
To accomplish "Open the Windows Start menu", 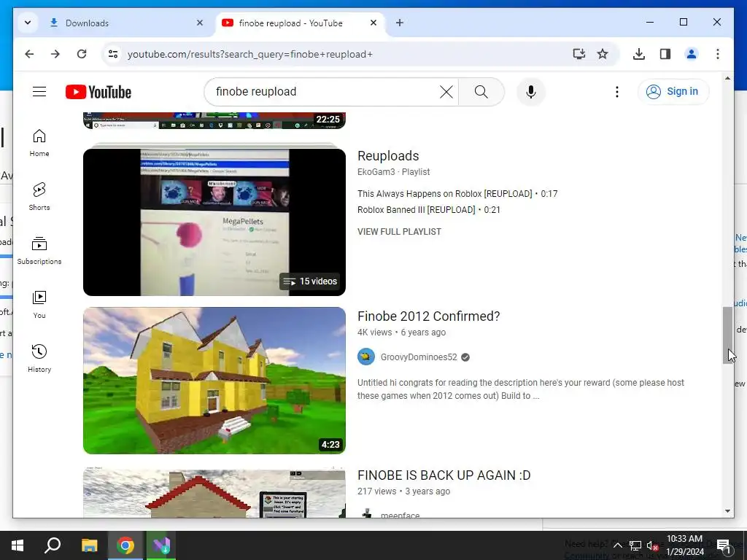I will coord(18,545).
